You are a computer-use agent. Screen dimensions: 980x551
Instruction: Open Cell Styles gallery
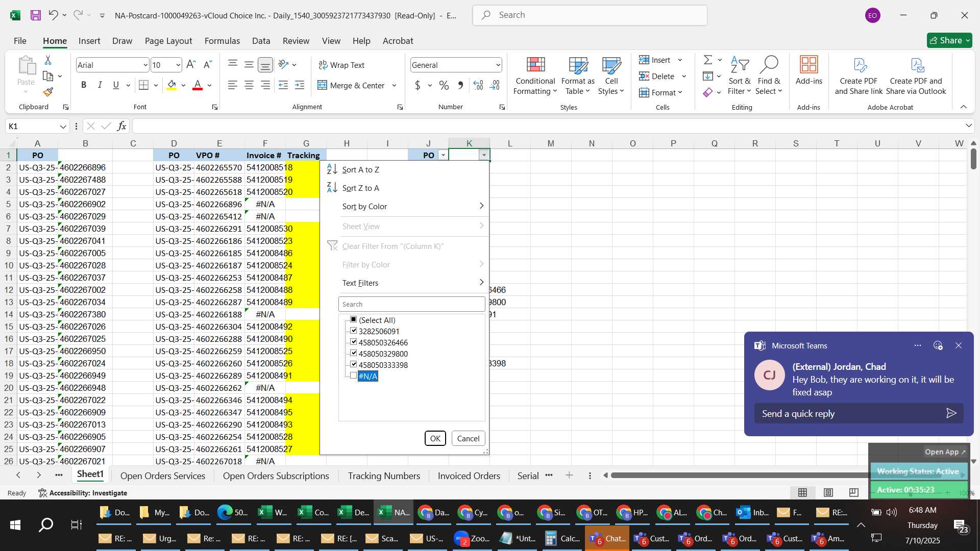coord(611,76)
